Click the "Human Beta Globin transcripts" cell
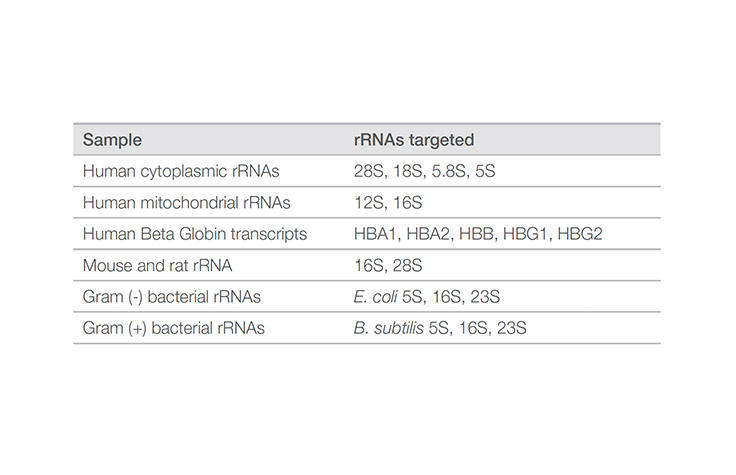The image size is (736, 475). click(194, 233)
